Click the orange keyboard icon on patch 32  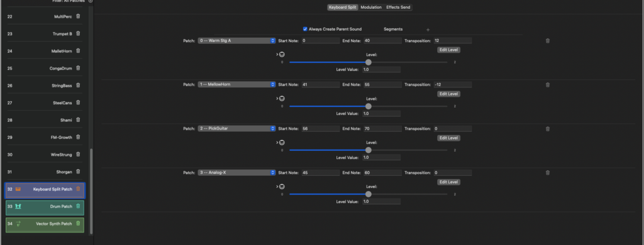pos(18,189)
